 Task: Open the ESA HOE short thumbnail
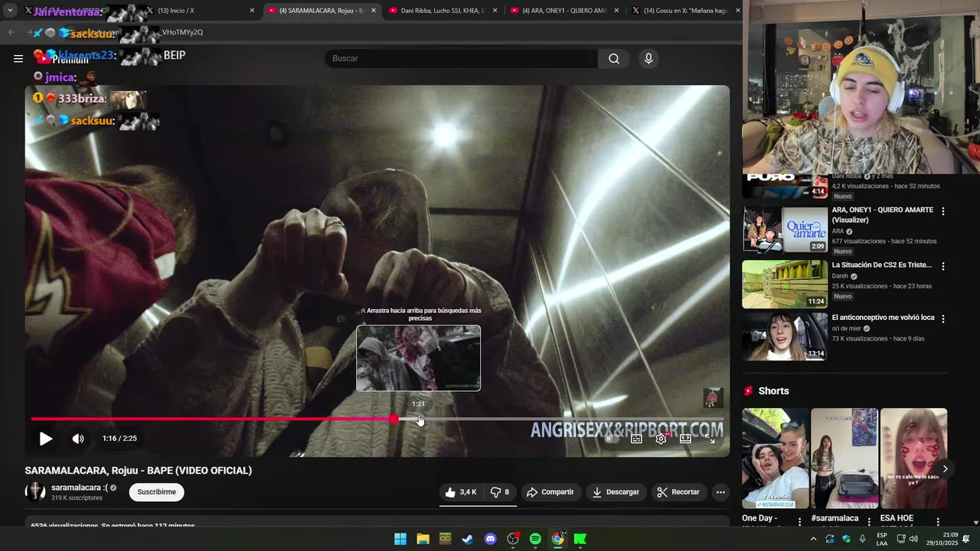913,458
